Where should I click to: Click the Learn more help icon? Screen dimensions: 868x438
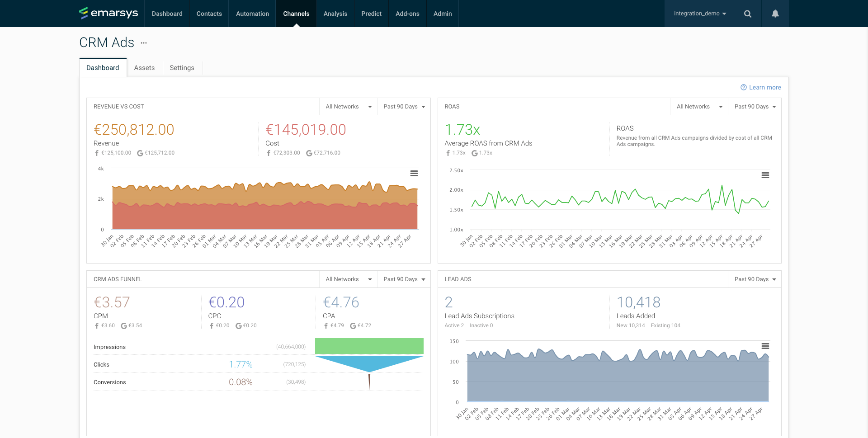[743, 87]
